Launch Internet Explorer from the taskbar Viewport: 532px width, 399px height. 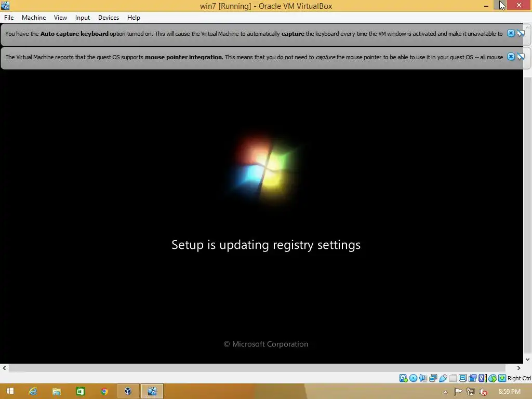point(33,391)
